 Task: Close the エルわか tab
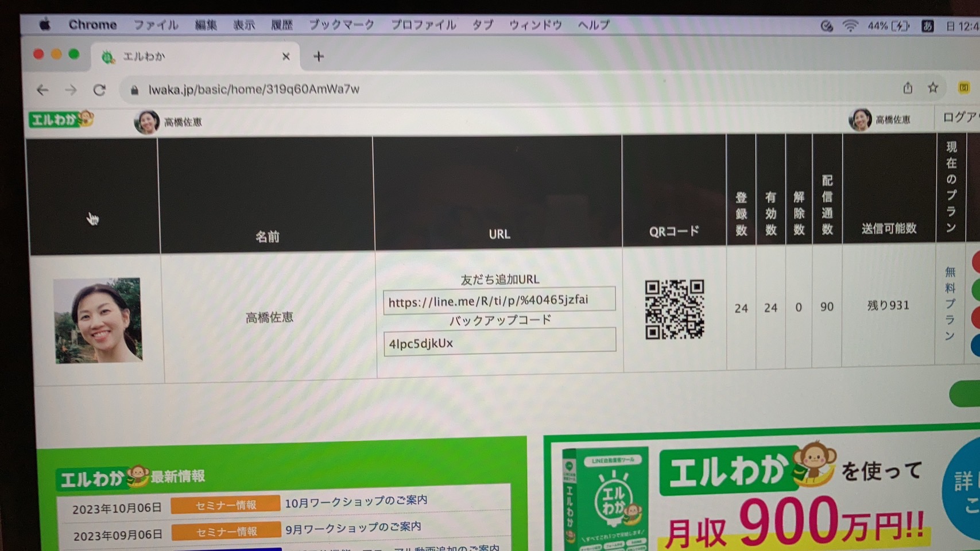(286, 56)
